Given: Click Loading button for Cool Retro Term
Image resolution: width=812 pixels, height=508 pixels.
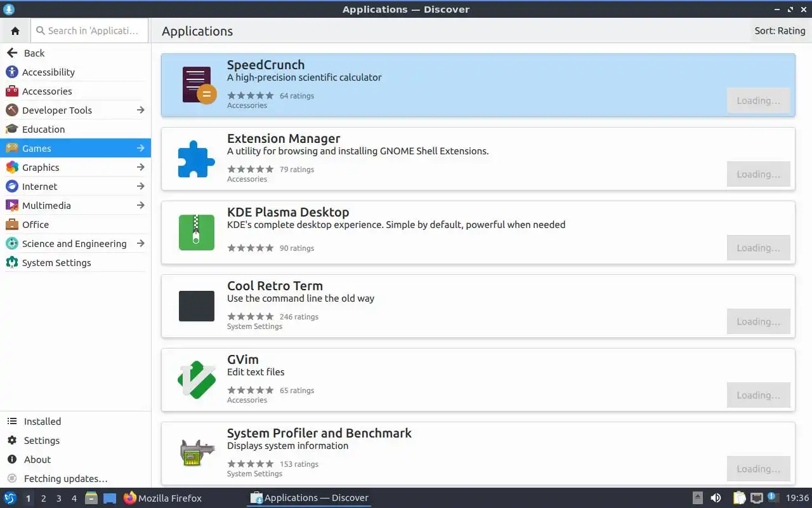Looking at the screenshot, I should point(759,321).
